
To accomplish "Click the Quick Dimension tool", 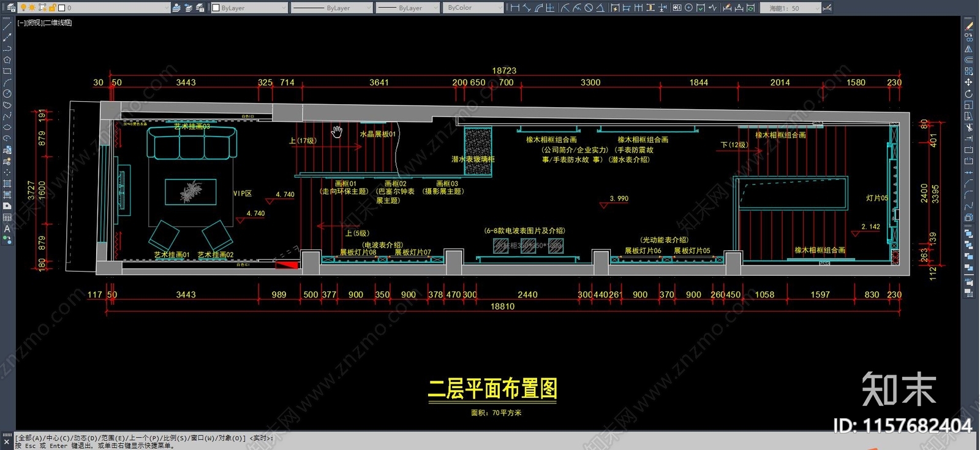I will (x=615, y=8).
